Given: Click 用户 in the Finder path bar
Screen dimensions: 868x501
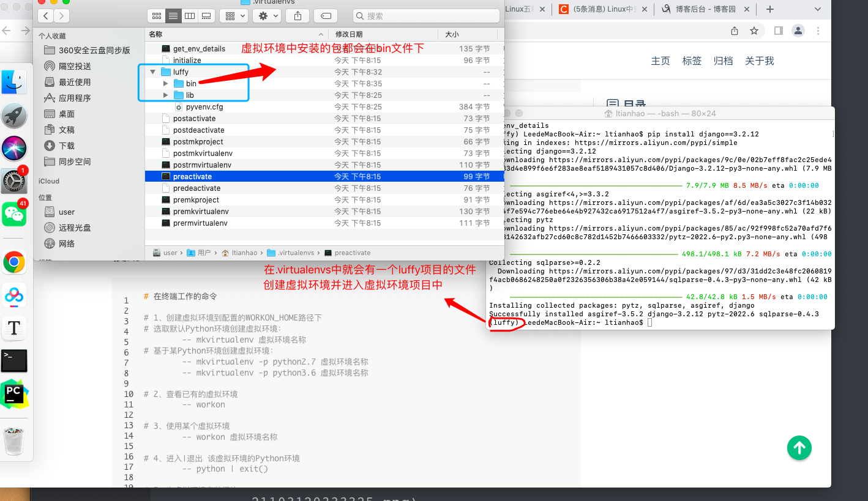Looking at the screenshot, I should [199, 253].
